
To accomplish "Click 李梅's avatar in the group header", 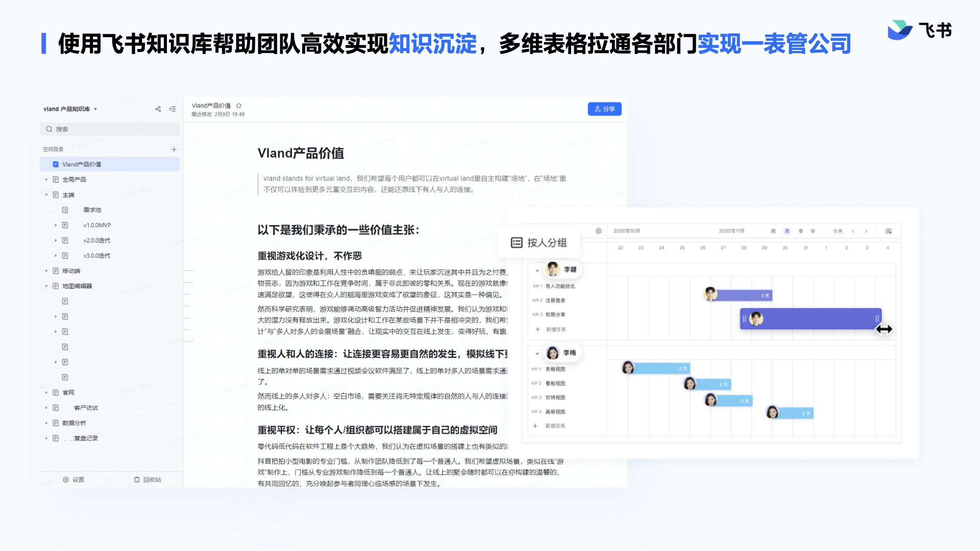I will tap(553, 353).
